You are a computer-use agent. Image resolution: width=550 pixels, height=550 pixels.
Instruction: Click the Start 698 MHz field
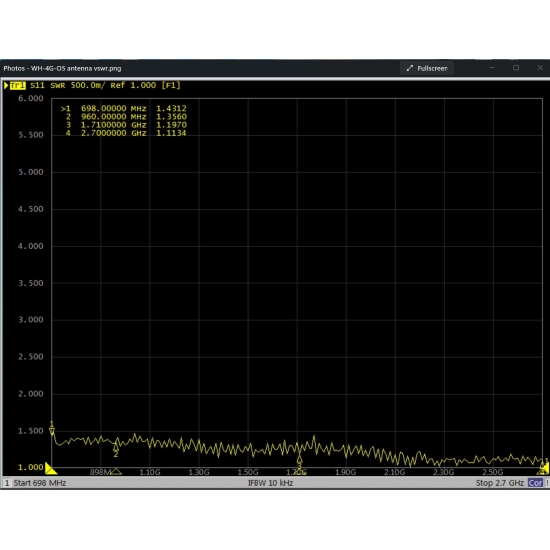(x=40, y=483)
